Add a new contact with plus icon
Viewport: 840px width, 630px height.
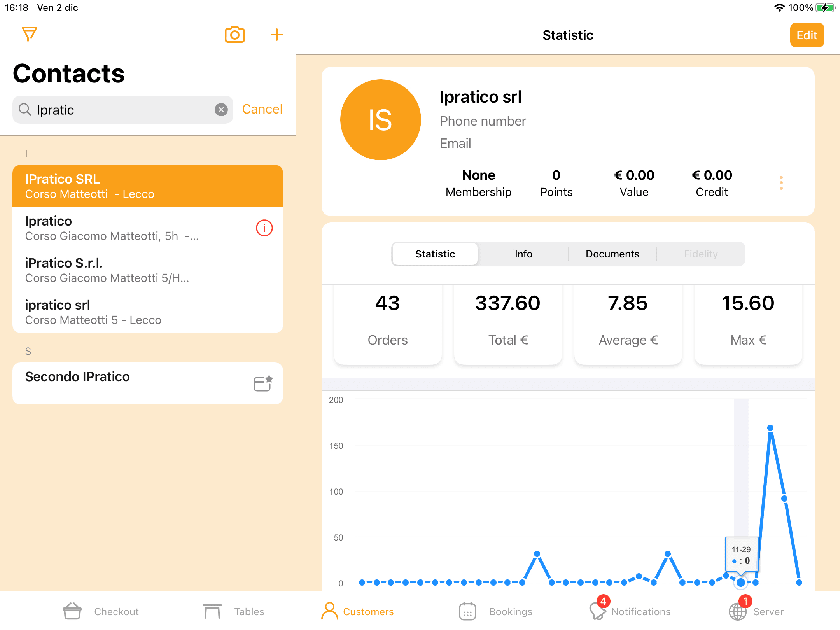(x=276, y=35)
